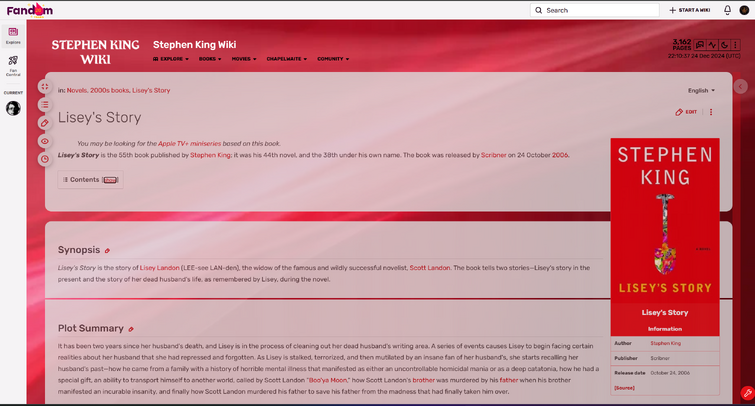Screen dimensions: 755x406
Task: Expand the Books navigation dropdown
Action: 210,59
